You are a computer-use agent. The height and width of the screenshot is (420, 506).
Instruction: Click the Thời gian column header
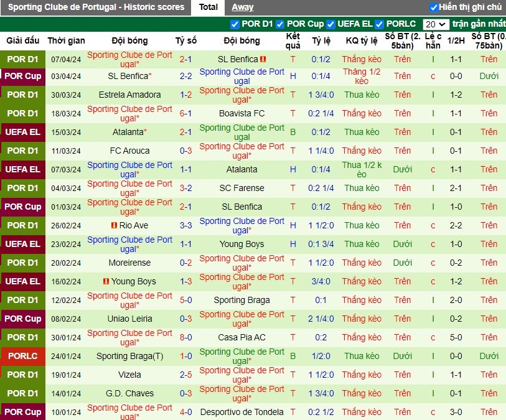pos(66,40)
